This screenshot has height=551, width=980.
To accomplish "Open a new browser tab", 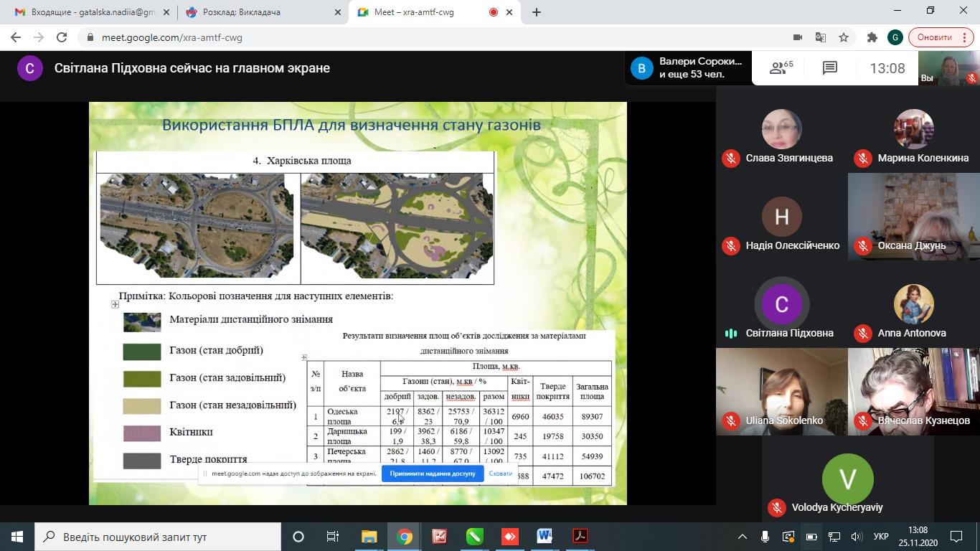I will click(x=536, y=12).
